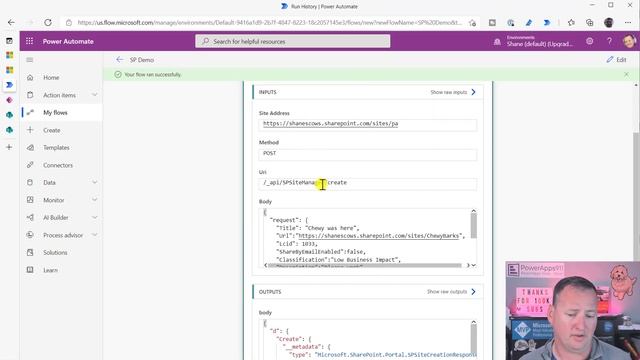This screenshot has height=360, width=640.
Task: Click the Search for helpful resources box
Action: point(293,41)
